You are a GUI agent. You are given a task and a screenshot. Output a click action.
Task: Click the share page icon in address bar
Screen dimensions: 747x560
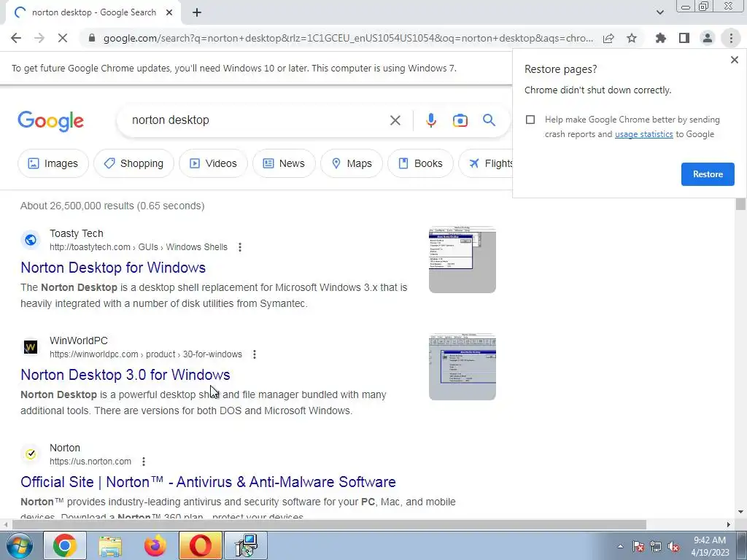pos(608,38)
